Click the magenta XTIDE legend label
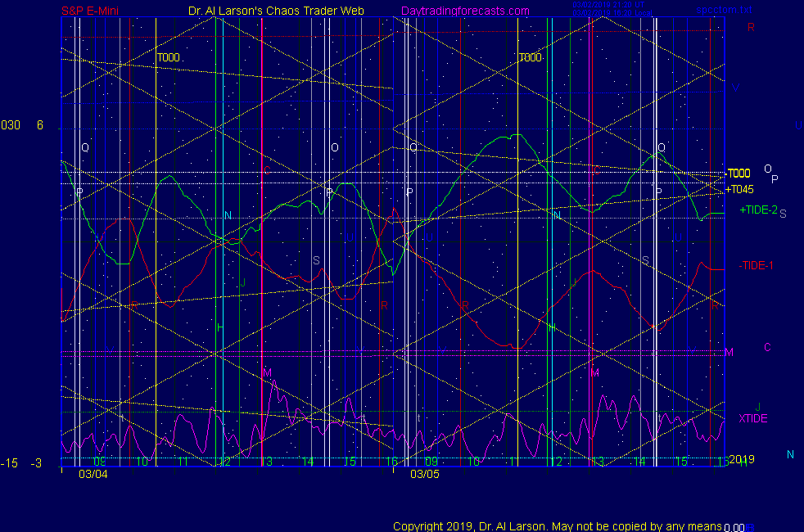 pyautogui.click(x=753, y=418)
